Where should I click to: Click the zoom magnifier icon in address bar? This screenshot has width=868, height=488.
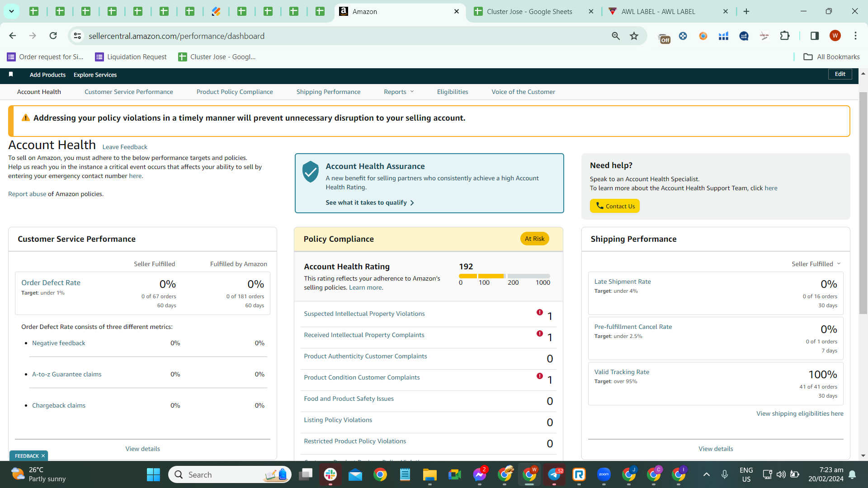point(616,36)
